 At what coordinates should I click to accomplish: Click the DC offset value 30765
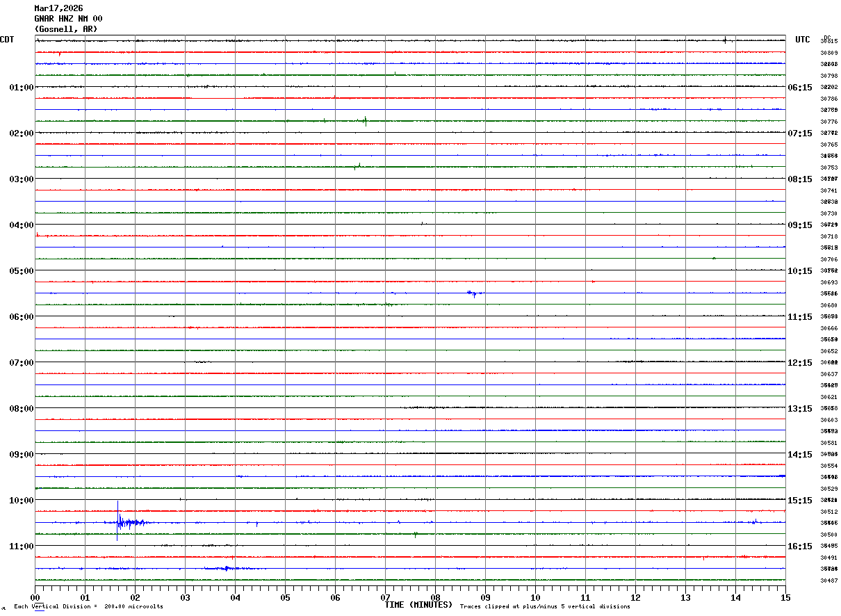828,145
